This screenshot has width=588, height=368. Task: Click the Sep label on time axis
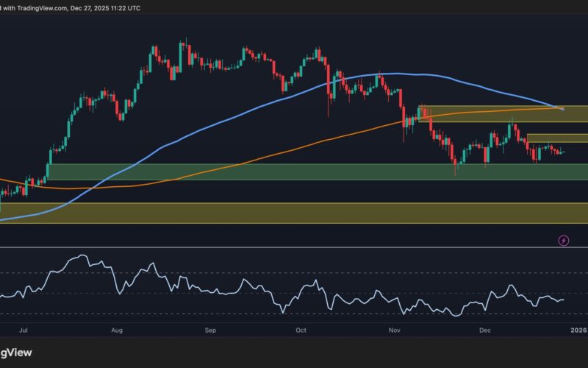(x=209, y=331)
